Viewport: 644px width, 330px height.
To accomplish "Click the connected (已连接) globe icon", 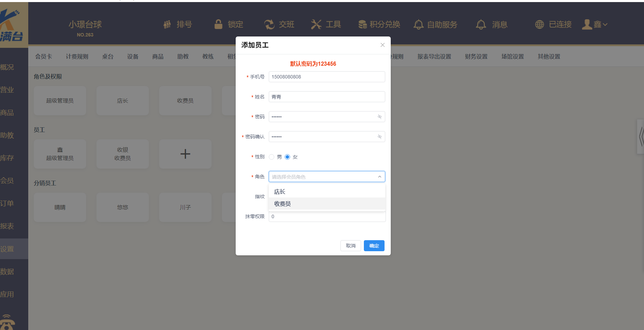I will tap(540, 24).
